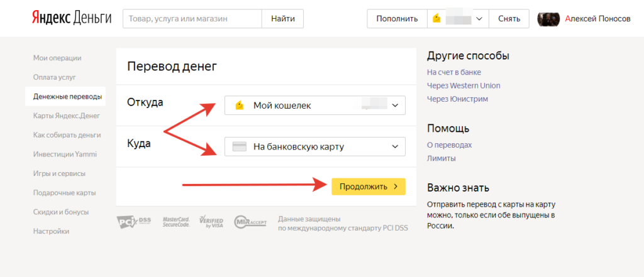This screenshot has height=277, width=644.
Task: Click the Verified by Visa badge
Action: [211, 222]
